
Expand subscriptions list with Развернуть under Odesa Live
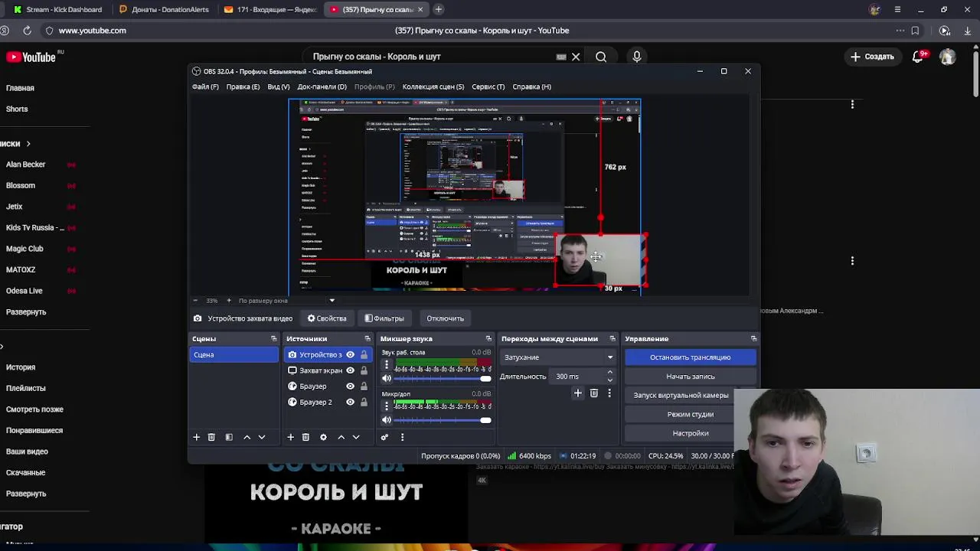[x=26, y=312]
